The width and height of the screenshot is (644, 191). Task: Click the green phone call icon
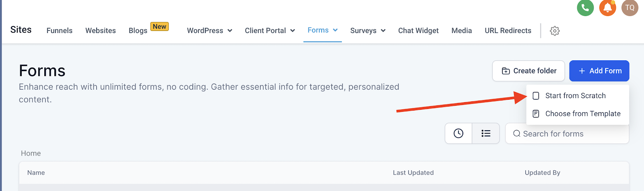tap(585, 8)
